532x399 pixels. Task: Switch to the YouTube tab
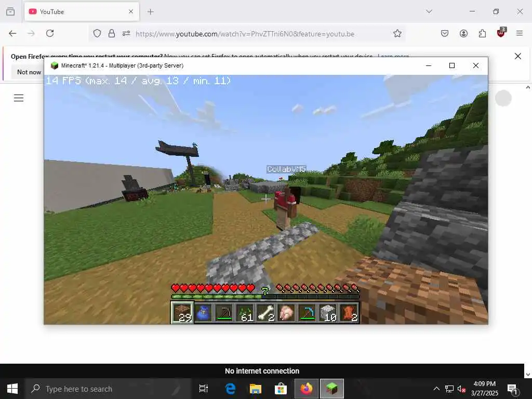pyautogui.click(x=82, y=11)
